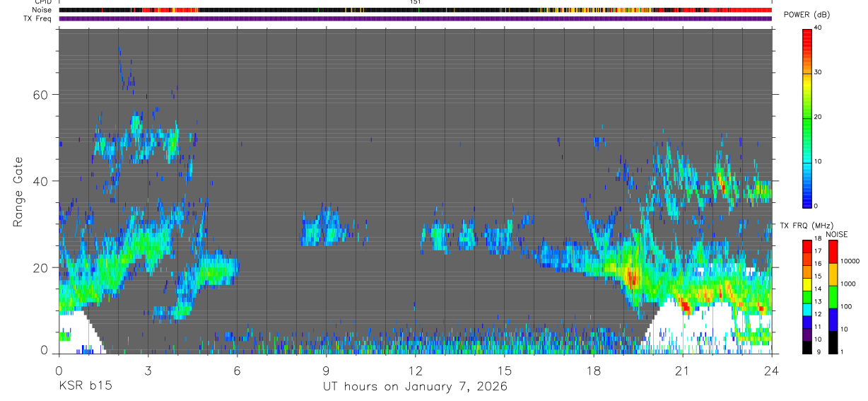This screenshot has width=868, height=401.
Task: Click the UT hours on January 7, 2026 title
Action: (415, 387)
